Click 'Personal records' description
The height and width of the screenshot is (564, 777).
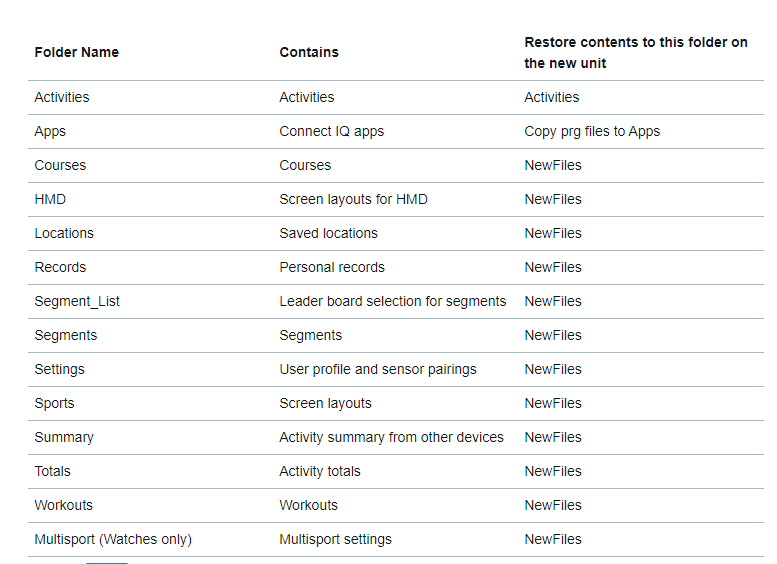click(x=332, y=267)
